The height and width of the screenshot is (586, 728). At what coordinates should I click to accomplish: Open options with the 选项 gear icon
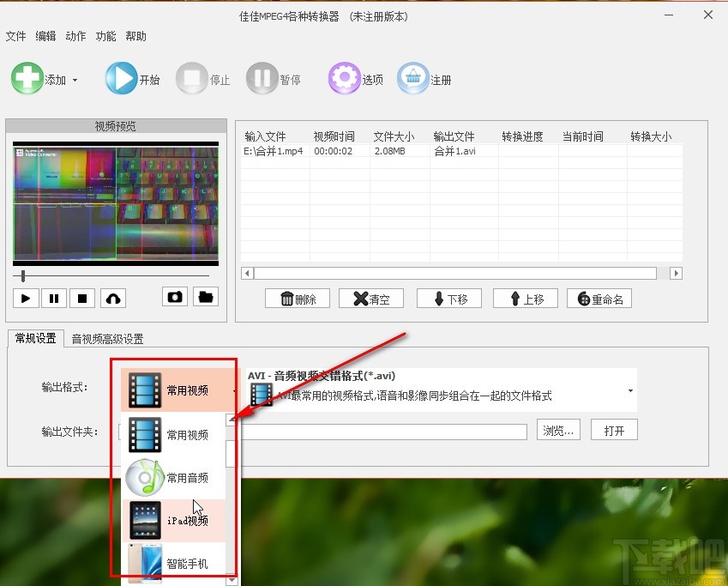coord(343,77)
